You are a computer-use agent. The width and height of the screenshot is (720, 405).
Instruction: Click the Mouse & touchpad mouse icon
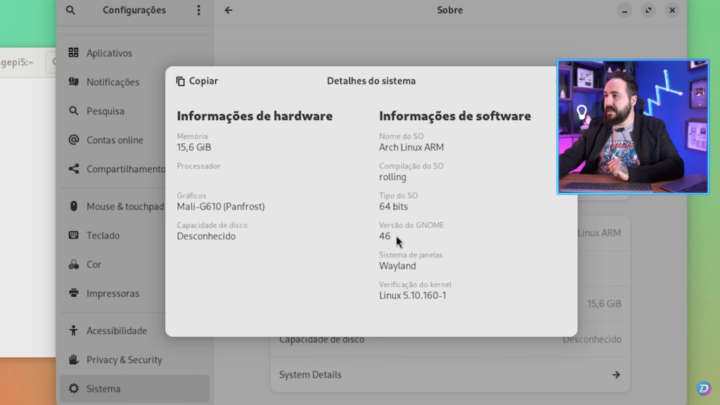(x=73, y=206)
